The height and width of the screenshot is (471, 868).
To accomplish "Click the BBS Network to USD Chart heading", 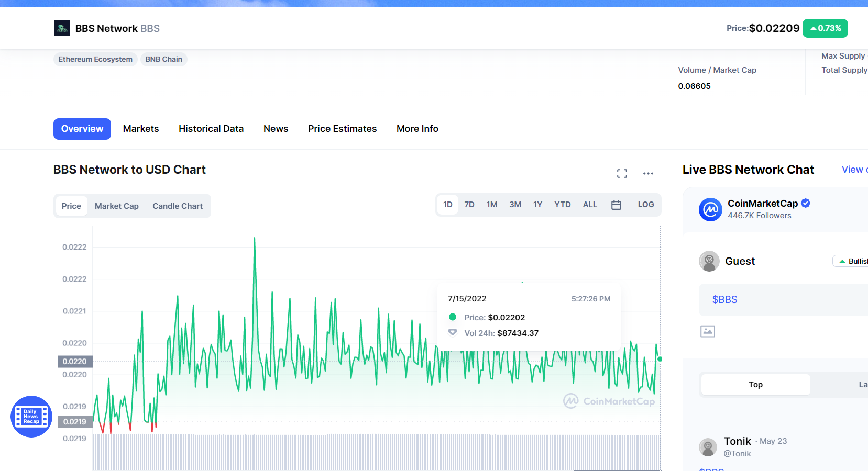I will pyautogui.click(x=129, y=170).
